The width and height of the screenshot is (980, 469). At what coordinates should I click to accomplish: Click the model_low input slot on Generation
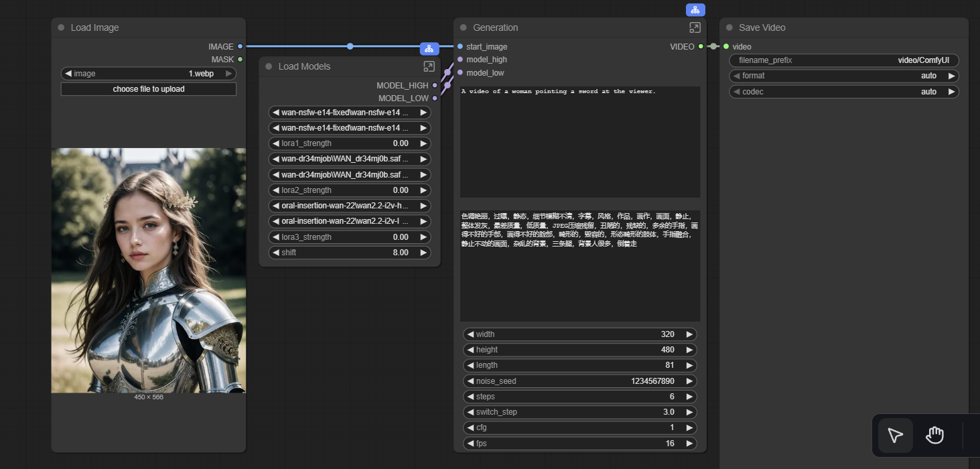[x=460, y=72]
